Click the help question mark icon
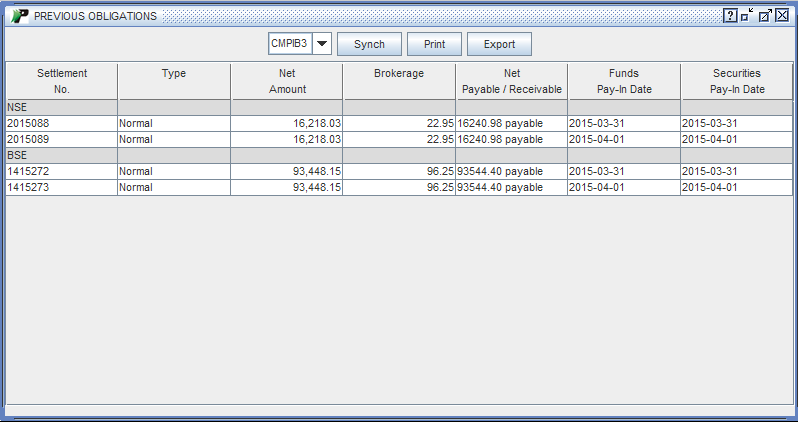Screen dimensions: 798x422 click(731, 16)
